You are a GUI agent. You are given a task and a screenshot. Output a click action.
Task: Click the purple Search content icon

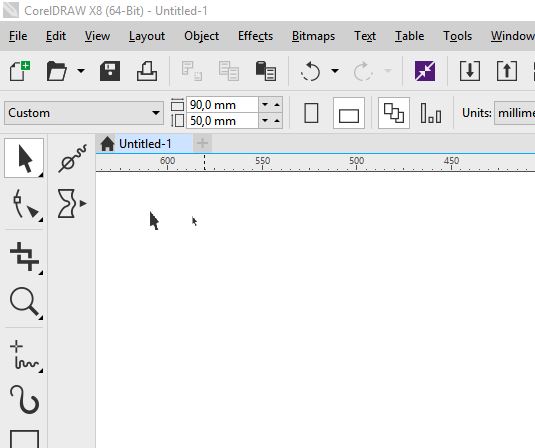pos(425,71)
